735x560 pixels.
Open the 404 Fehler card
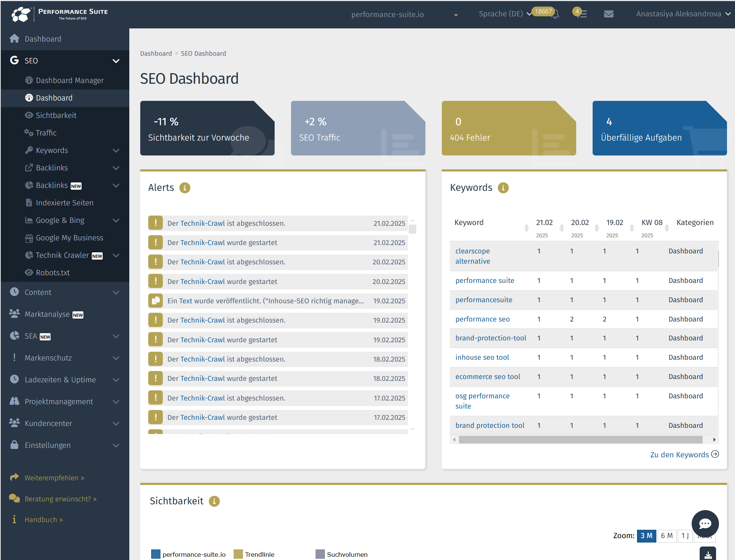click(x=508, y=128)
